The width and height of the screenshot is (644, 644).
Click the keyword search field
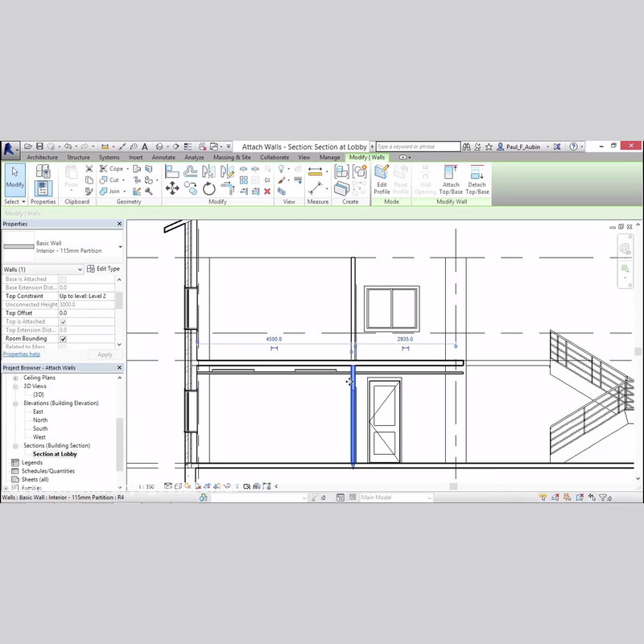tap(417, 147)
